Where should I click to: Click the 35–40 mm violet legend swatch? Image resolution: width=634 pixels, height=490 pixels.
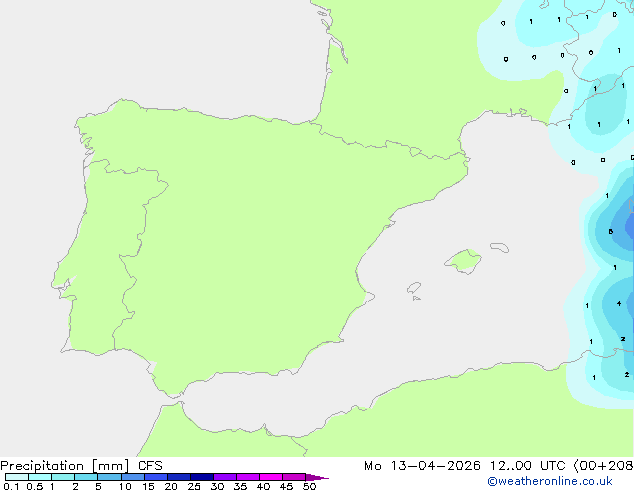[x=248, y=477]
